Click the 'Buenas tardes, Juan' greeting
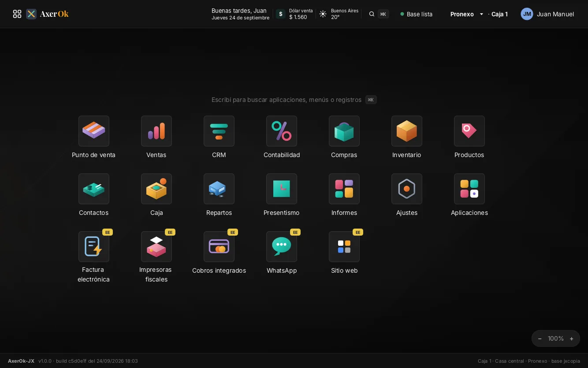Viewport: 588px width, 368px height. [x=239, y=11]
